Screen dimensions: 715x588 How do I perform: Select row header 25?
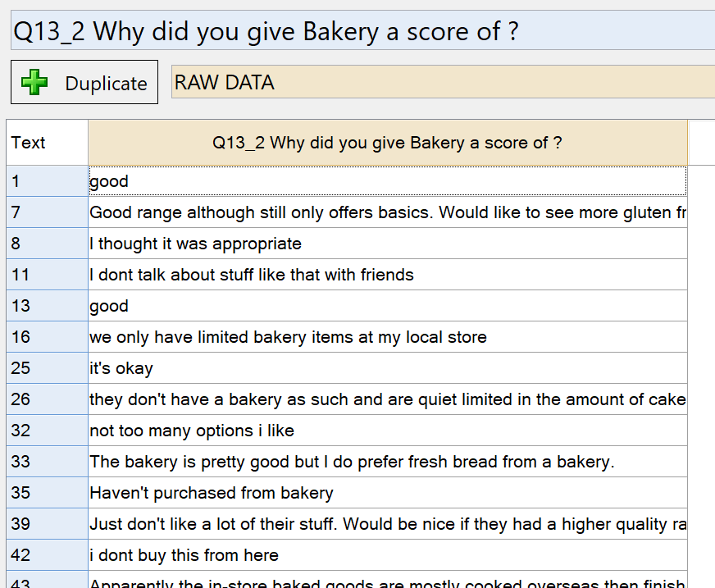click(x=47, y=367)
